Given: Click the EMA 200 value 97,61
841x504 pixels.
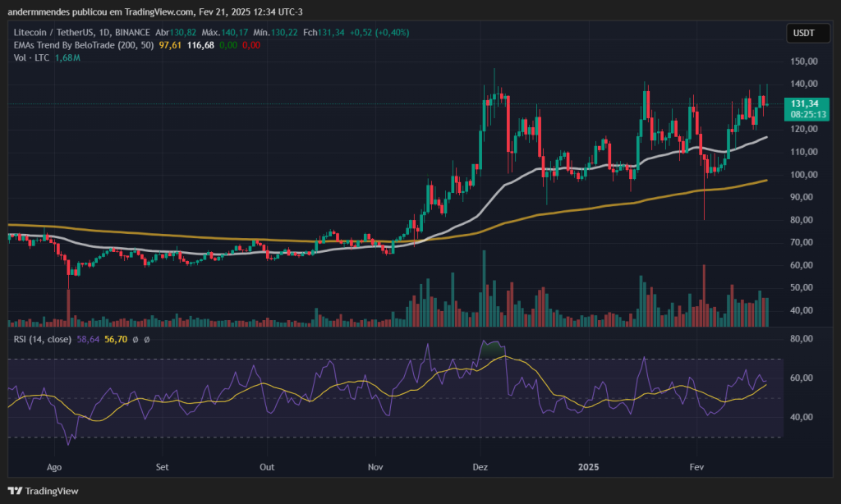Looking at the screenshot, I should pos(170,45).
